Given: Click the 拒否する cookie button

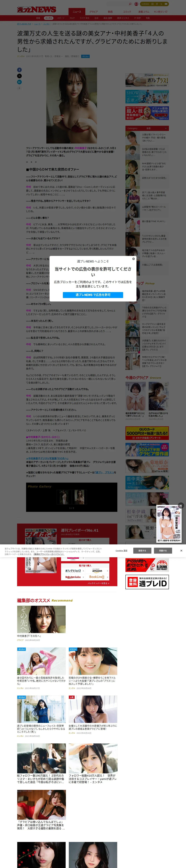Looking at the screenshot, I should (x=142, y=551).
